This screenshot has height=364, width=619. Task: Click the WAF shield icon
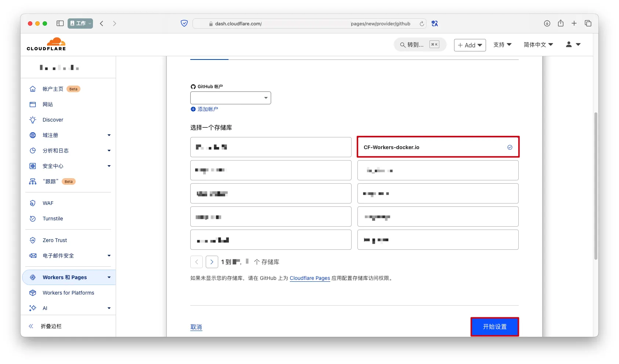(x=33, y=203)
